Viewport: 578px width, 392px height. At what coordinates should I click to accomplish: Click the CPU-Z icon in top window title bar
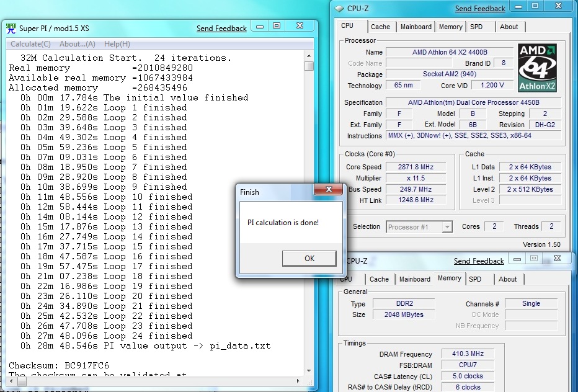pos(339,9)
